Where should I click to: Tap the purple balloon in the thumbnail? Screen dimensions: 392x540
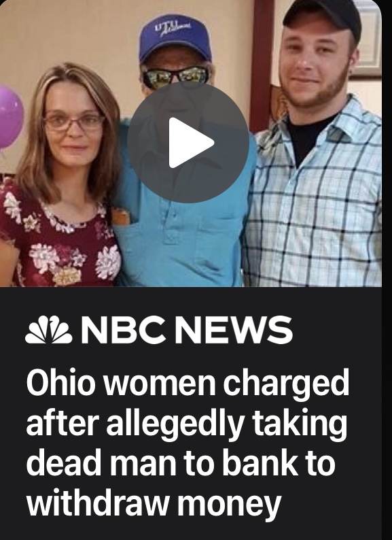click(x=11, y=117)
